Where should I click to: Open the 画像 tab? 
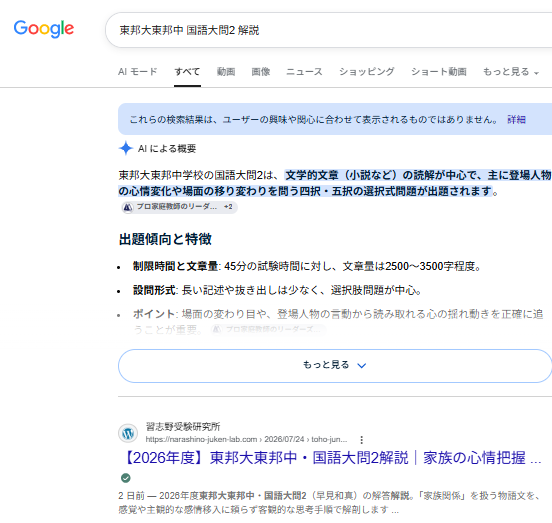[x=261, y=72]
